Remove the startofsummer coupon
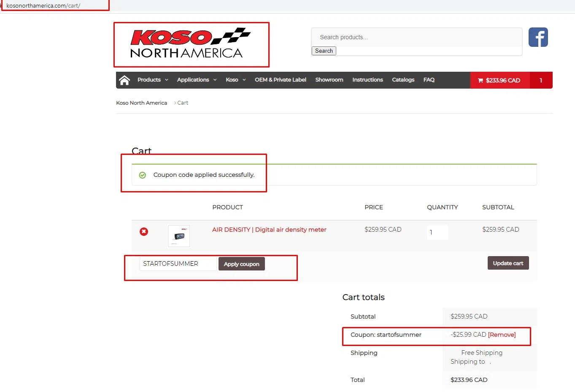This screenshot has height=392, width=575. pos(502,335)
